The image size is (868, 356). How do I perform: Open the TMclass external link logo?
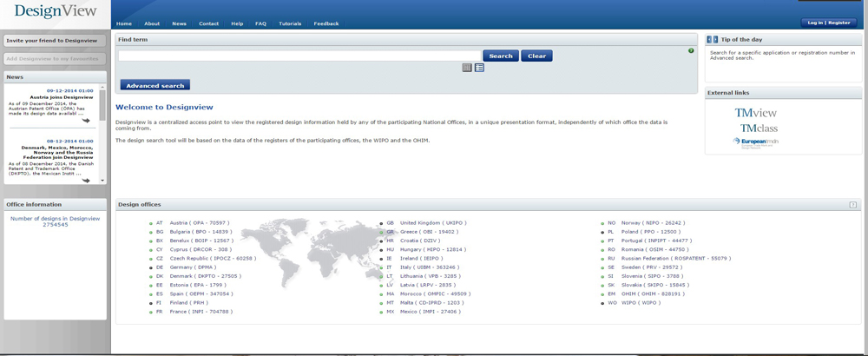[x=759, y=128]
